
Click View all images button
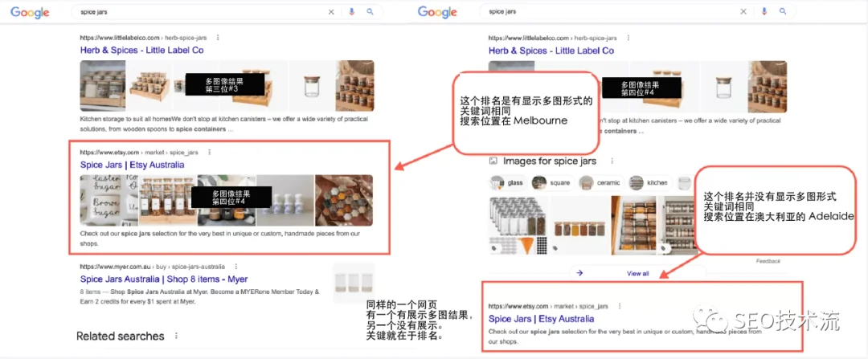tap(637, 273)
